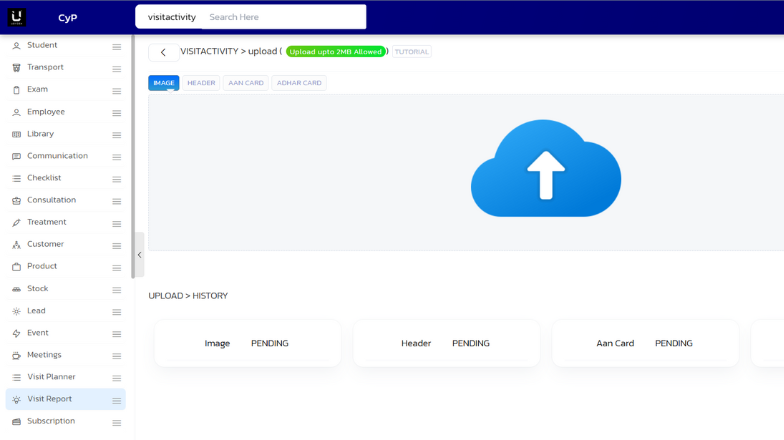Click the Transport bus icon in sidebar

pos(16,68)
